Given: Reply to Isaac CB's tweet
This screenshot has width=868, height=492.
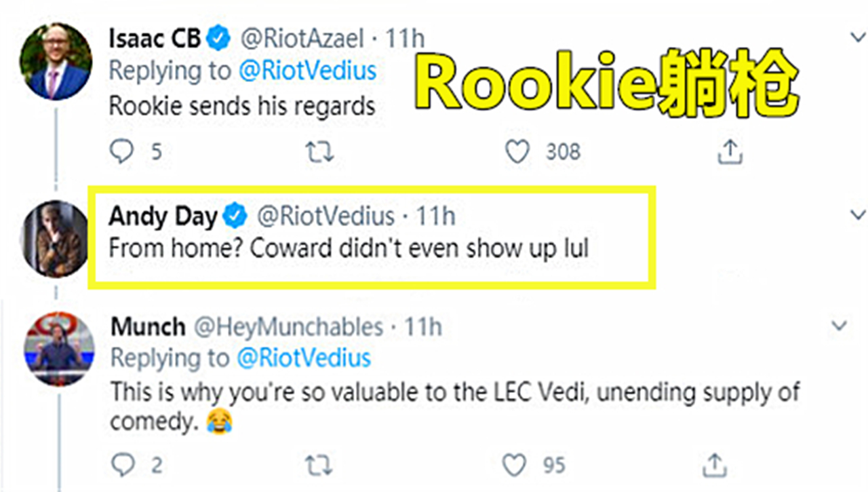Looking at the screenshot, I should (x=122, y=152).
